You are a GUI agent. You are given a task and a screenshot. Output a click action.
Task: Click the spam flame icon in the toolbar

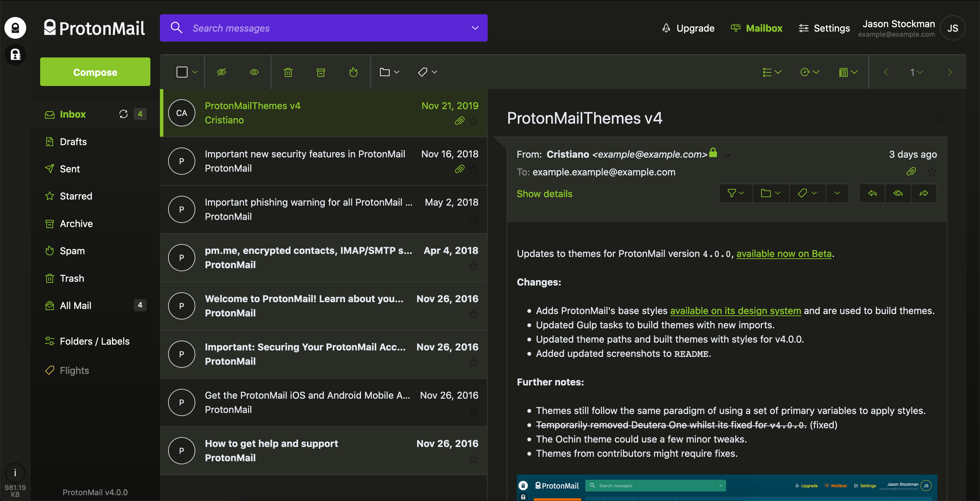354,72
